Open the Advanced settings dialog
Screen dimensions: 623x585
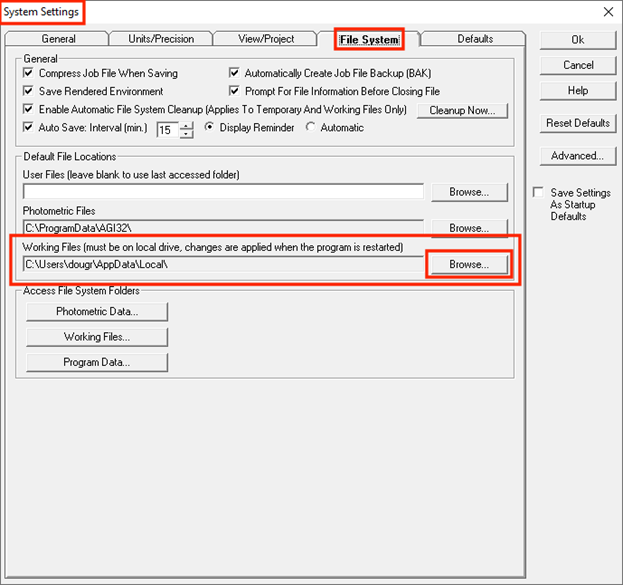point(578,156)
